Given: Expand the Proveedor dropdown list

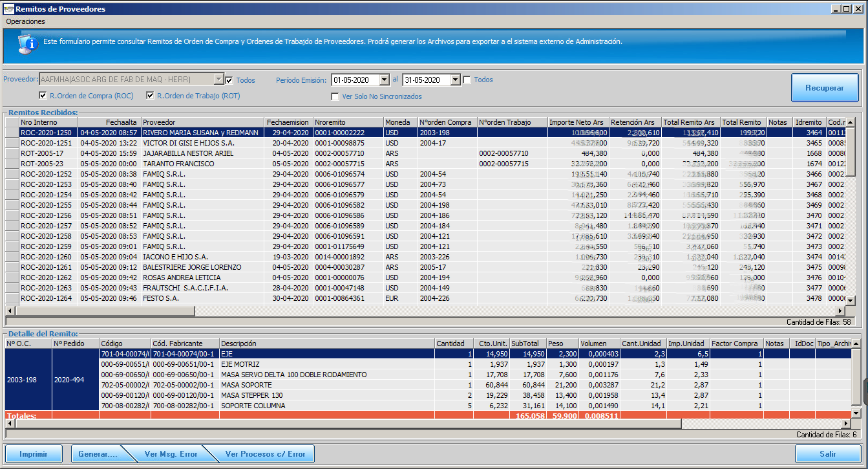Looking at the screenshot, I should pos(219,80).
